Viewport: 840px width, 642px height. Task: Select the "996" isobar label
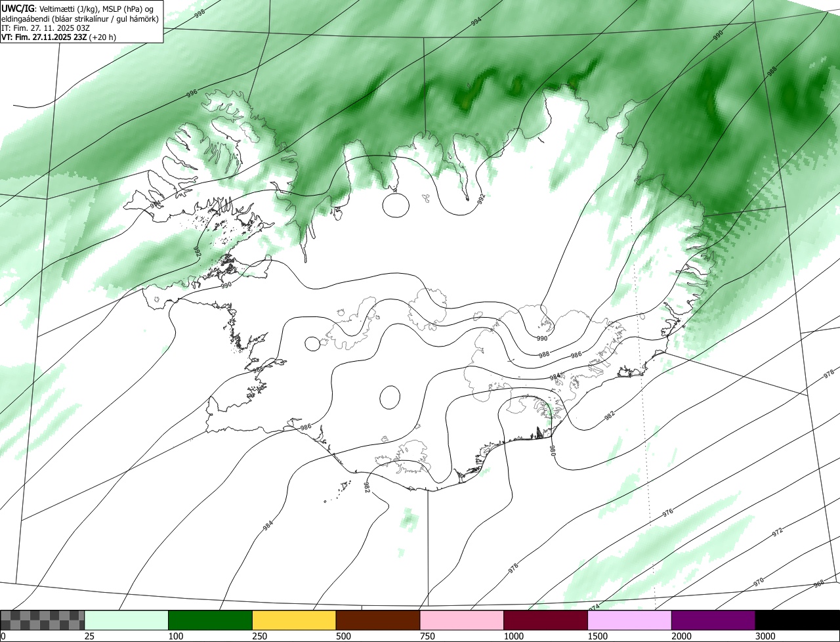point(192,94)
